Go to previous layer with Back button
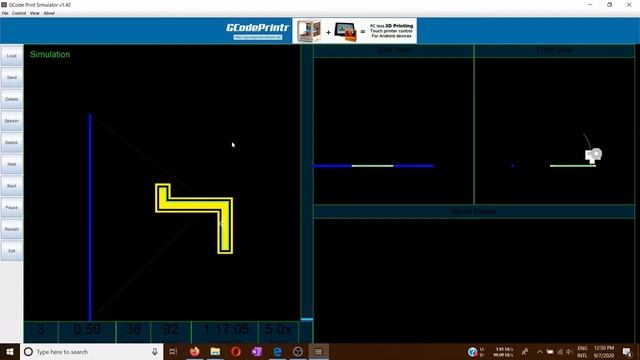The image size is (640, 360). (x=11, y=186)
